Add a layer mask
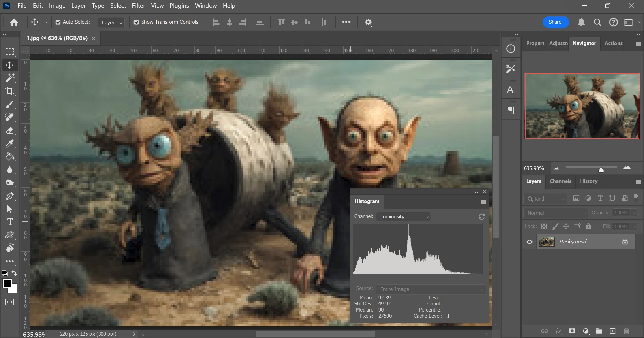This screenshot has width=644, height=338. (572, 331)
